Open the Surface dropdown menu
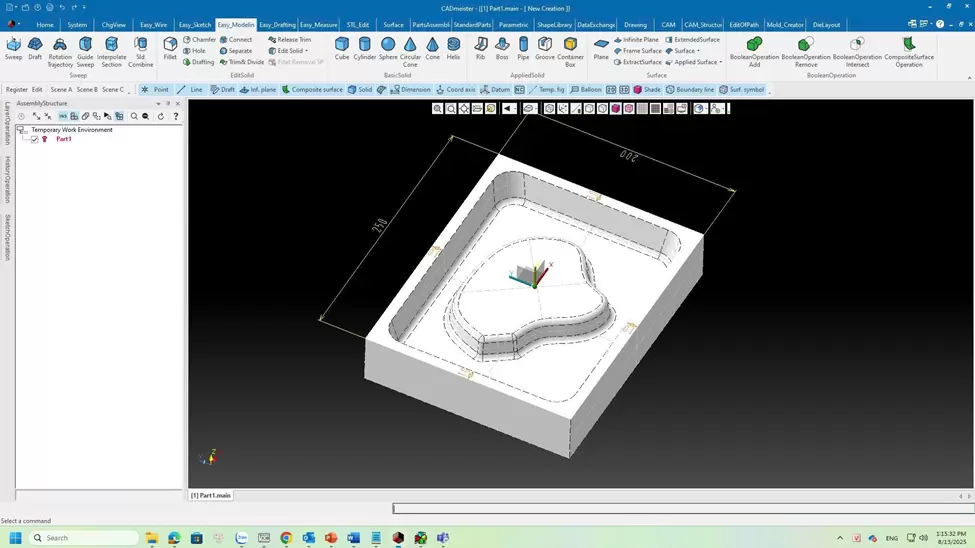 pos(685,51)
